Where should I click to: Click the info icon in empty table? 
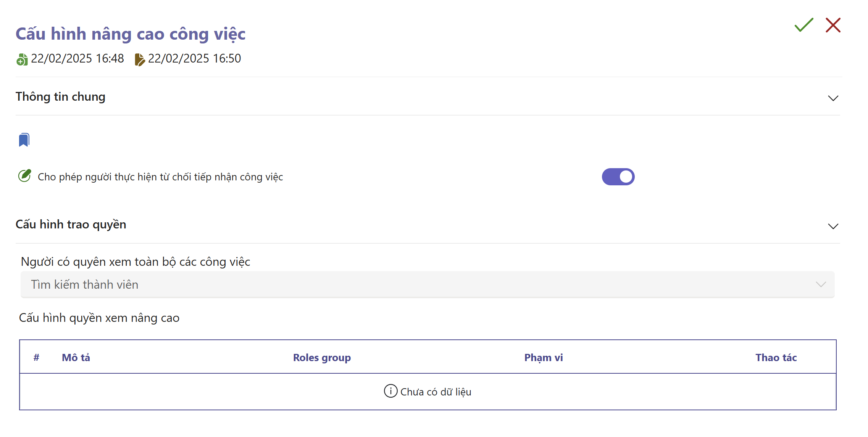(390, 391)
